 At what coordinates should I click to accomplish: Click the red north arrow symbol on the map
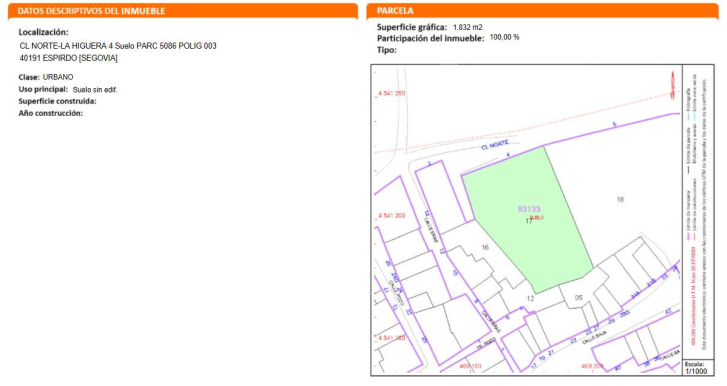tap(672, 85)
